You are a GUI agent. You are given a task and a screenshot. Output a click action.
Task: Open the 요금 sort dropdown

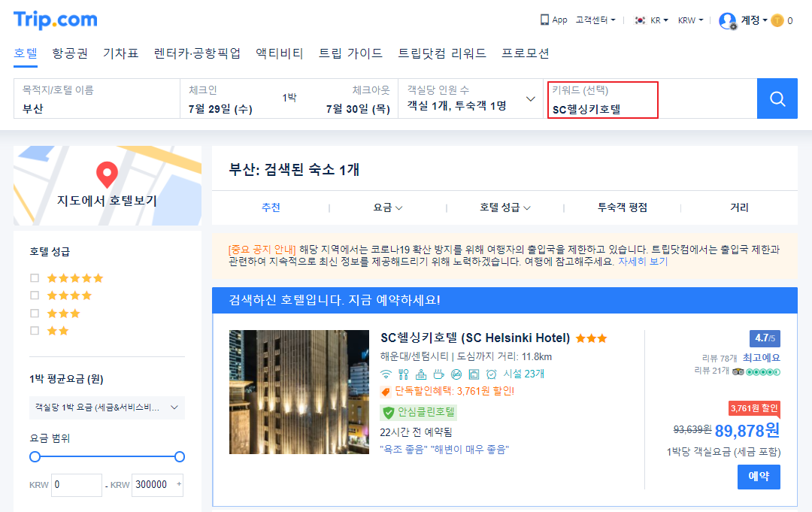(388, 208)
